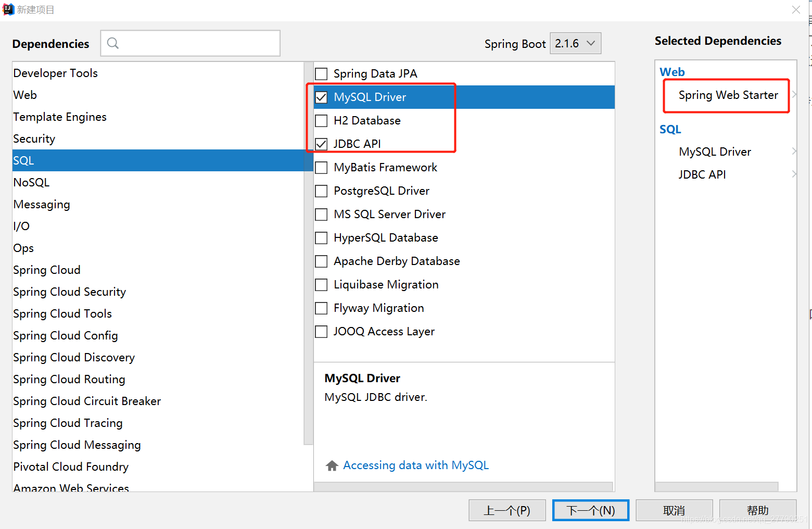Select the Web category in list
The height and width of the screenshot is (529, 812).
point(158,95)
